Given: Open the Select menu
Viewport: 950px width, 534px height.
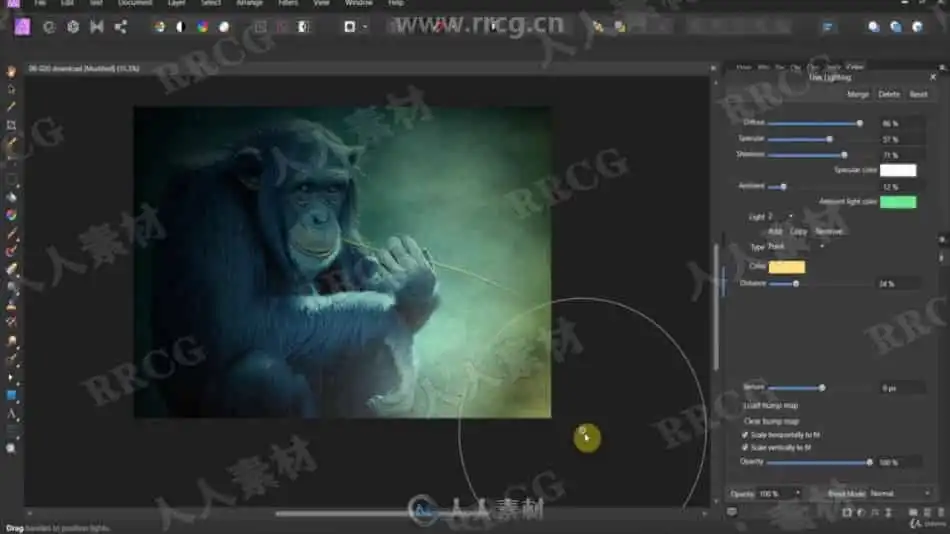Looking at the screenshot, I should click(x=211, y=3).
